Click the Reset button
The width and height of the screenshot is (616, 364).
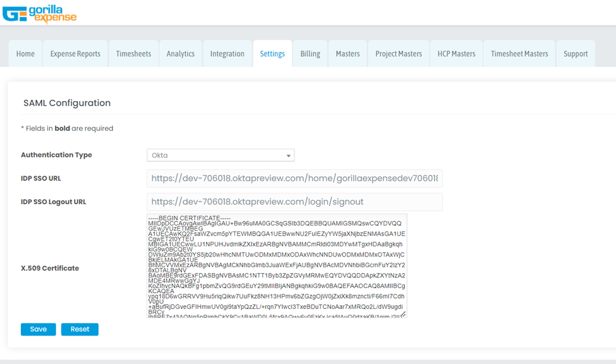pos(80,329)
